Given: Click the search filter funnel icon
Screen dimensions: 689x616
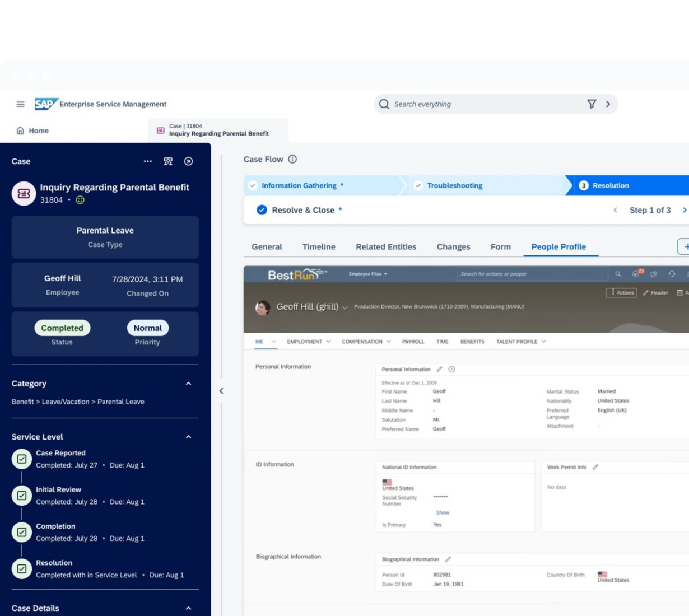Looking at the screenshot, I should (x=592, y=104).
